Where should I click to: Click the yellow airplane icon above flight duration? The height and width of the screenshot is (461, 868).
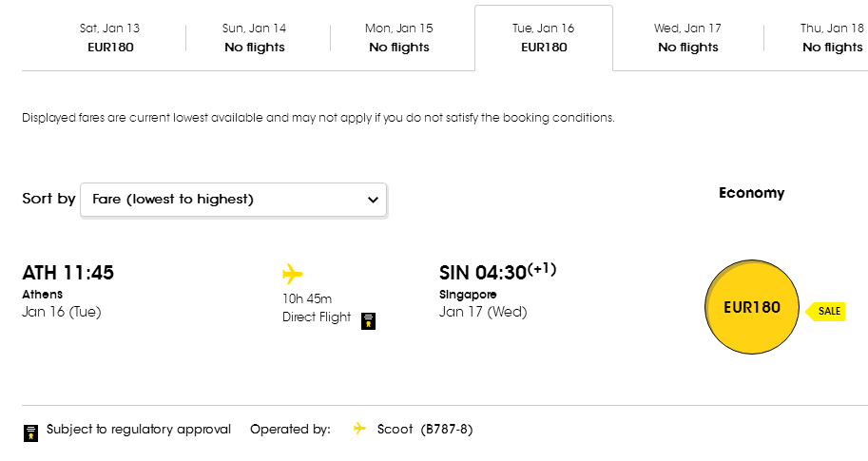click(292, 274)
